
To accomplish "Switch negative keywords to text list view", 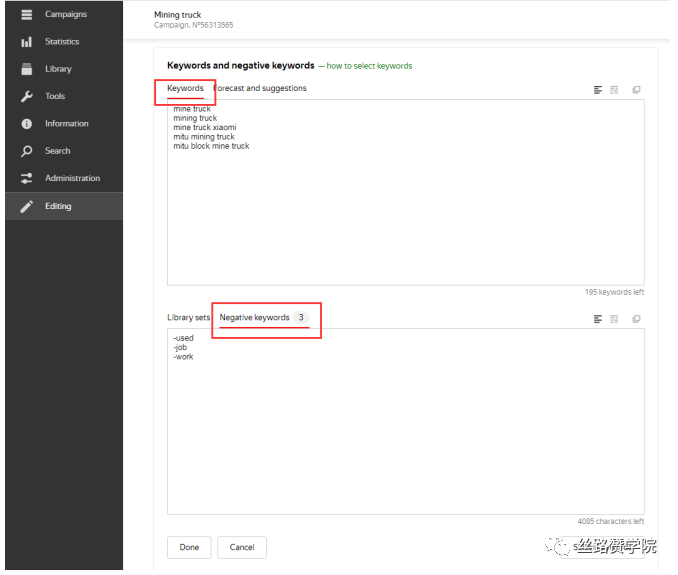I will coord(598,319).
